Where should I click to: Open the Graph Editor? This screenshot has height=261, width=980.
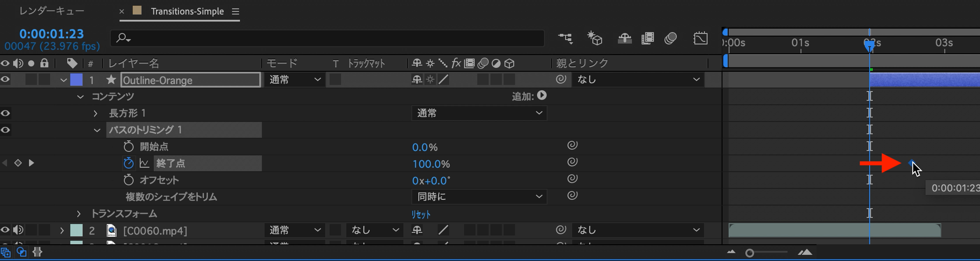coord(701,39)
